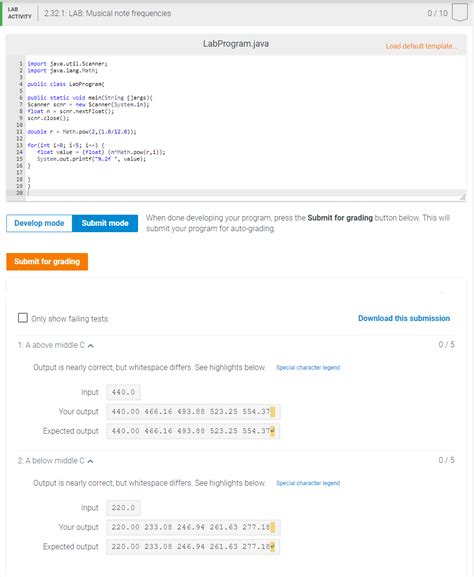Click Submit for grading button
The width and height of the screenshot is (474, 577).
[x=47, y=261]
